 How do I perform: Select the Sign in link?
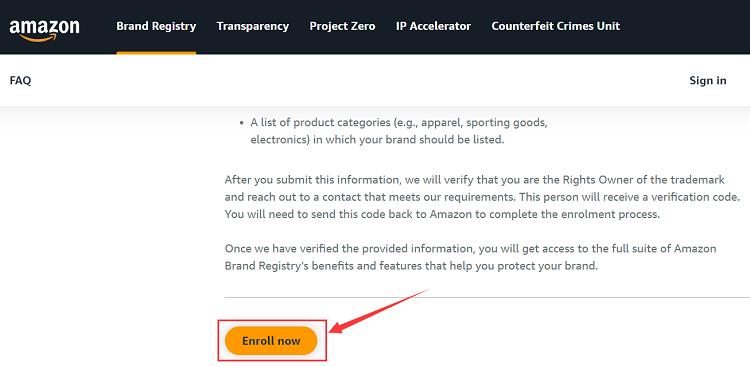(x=707, y=80)
